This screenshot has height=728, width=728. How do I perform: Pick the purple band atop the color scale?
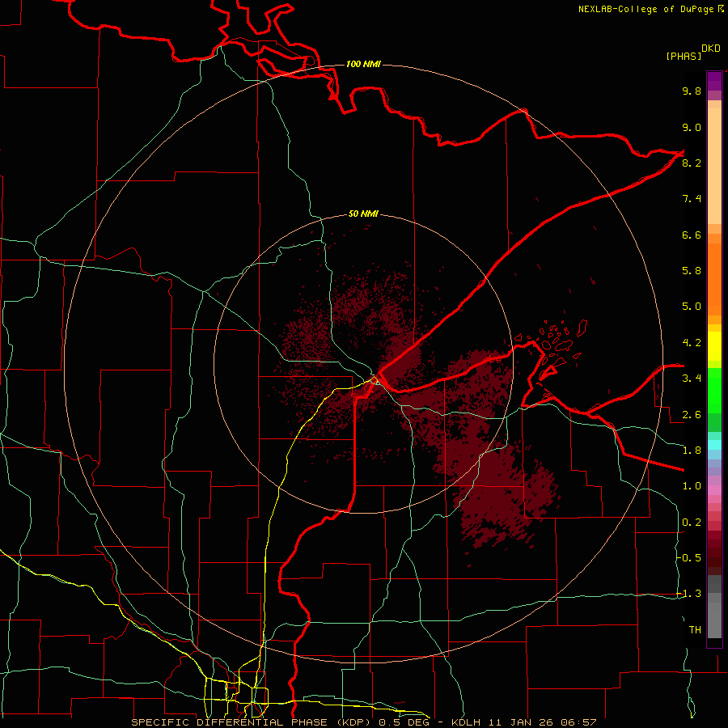pos(714,81)
